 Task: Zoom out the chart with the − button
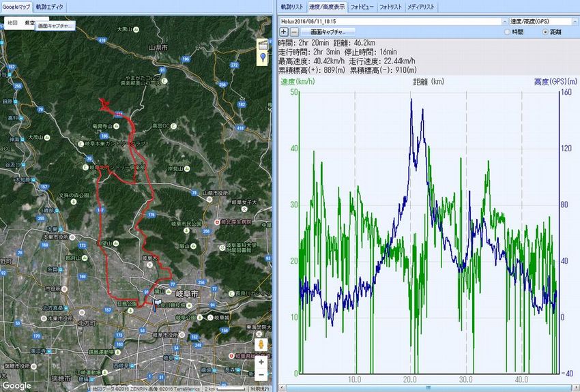pyautogui.click(x=293, y=32)
